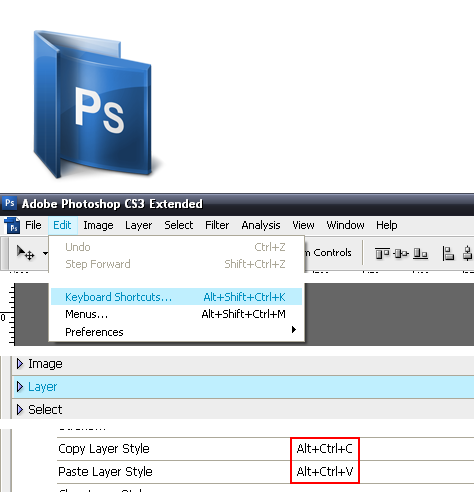Expand the Layer shortcuts group
Screen dimensions: 474x492
pyautogui.click(x=20, y=387)
